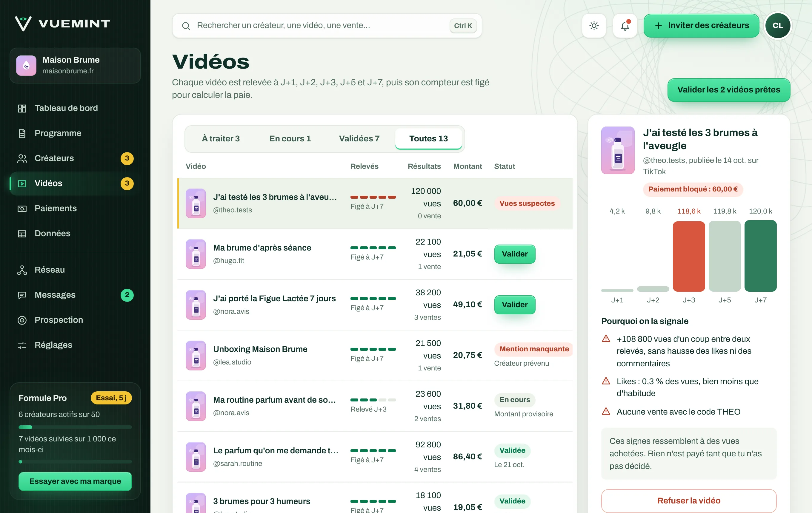
Task: Click the Créateurs people icon
Action: pos(22,158)
